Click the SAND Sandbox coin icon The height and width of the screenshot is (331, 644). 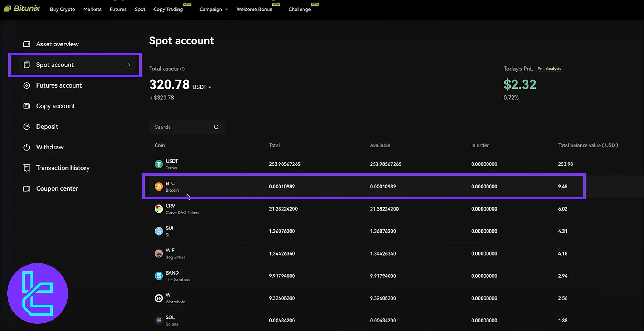[x=158, y=276]
